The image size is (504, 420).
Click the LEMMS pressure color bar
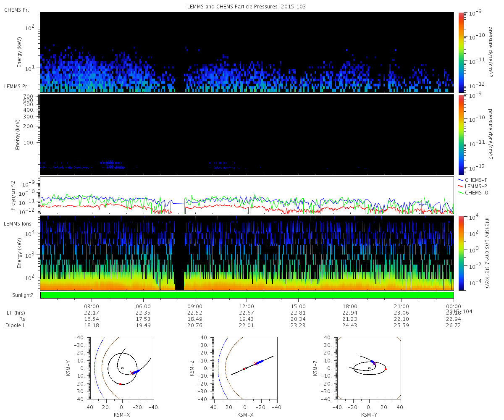click(x=461, y=134)
